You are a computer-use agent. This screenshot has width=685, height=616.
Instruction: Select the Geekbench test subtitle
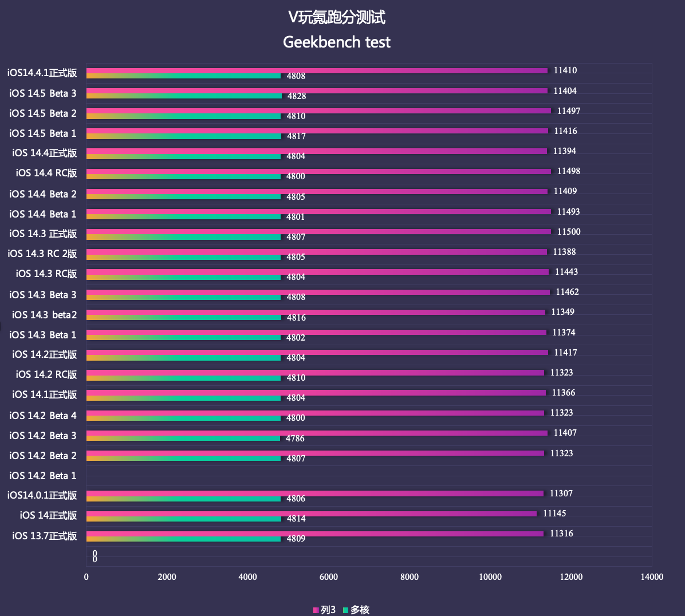point(337,42)
